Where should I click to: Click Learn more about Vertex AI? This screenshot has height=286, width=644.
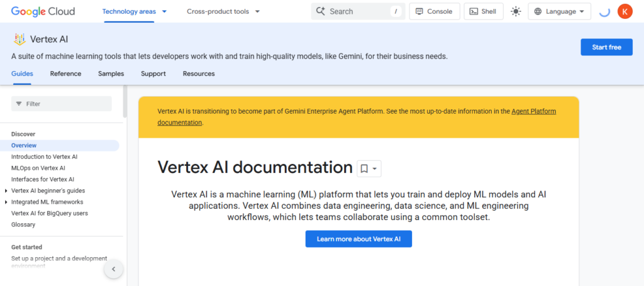pos(358,239)
